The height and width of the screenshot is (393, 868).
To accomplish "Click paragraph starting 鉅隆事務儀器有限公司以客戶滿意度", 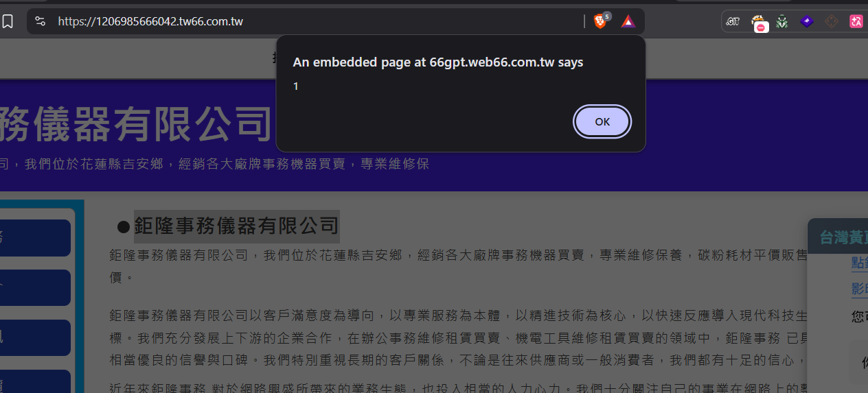I will coord(459,337).
